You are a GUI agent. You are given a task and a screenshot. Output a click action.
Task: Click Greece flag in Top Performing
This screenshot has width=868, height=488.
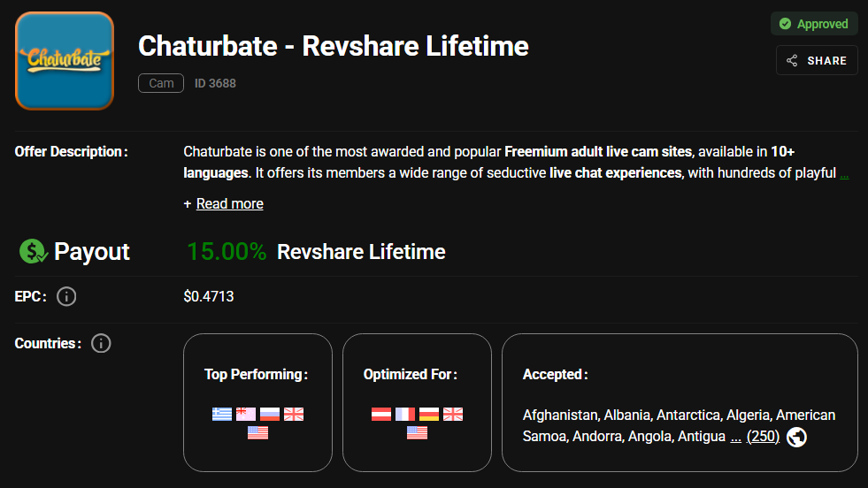pyautogui.click(x=222, y=414)
